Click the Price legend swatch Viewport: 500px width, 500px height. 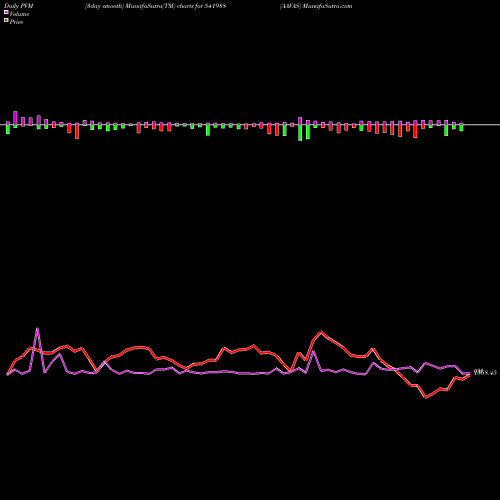[x=6, y=21]
